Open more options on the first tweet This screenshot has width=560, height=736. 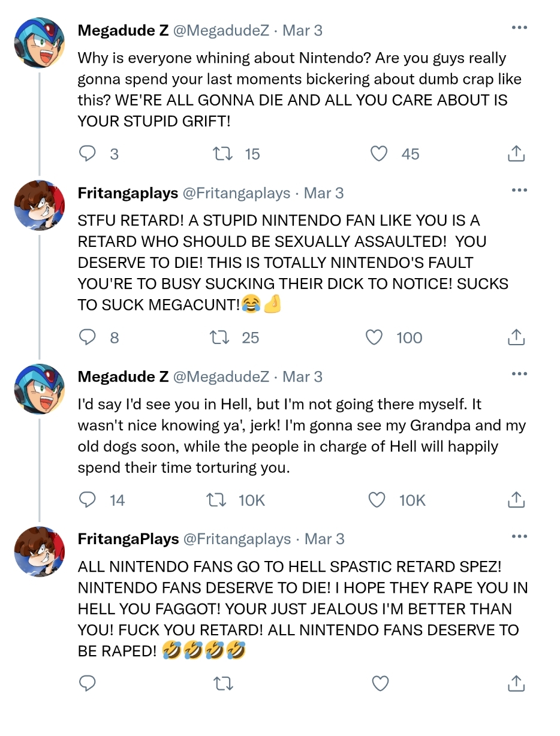519,28
